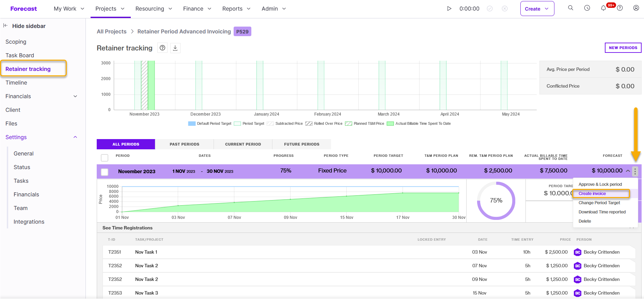
Task: Open Integrations settings in sidebar
Action: [x=29, y=222]
